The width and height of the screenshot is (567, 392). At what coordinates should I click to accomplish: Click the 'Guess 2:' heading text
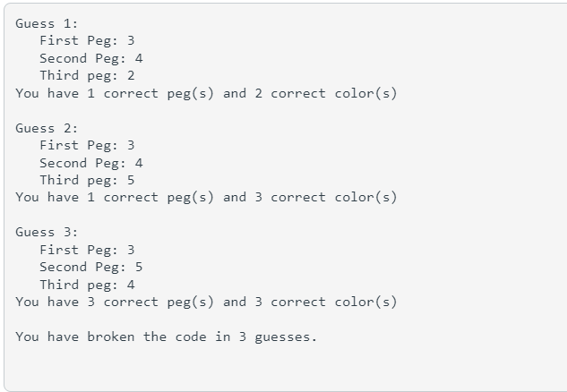47,129
